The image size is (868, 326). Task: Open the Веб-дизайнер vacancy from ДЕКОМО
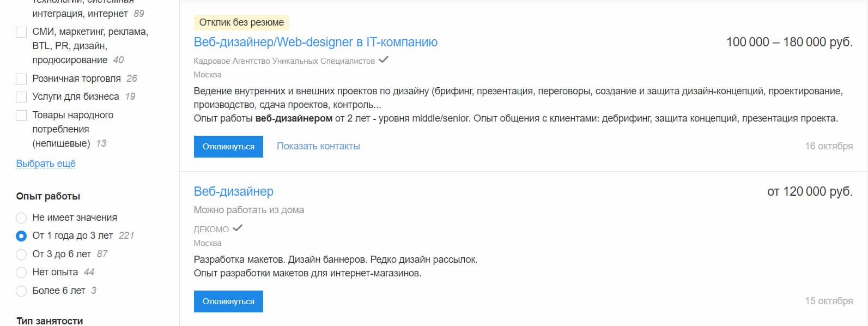pos(234,191)
